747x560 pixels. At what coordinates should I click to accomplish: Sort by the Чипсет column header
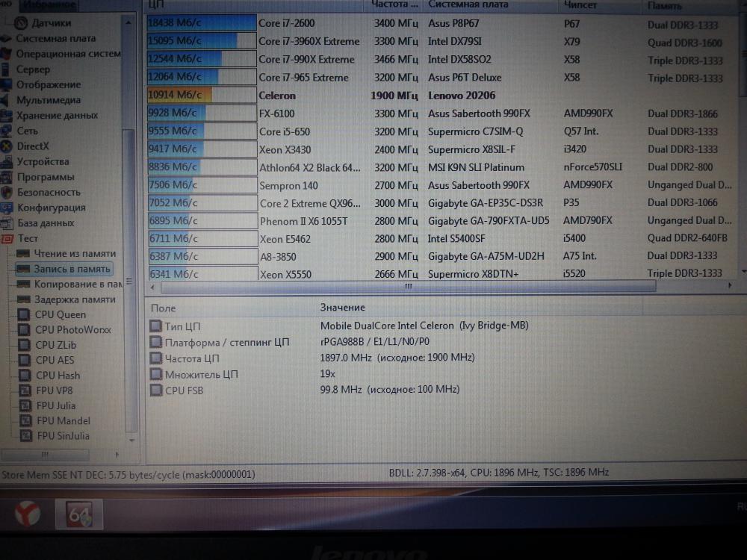601,4
